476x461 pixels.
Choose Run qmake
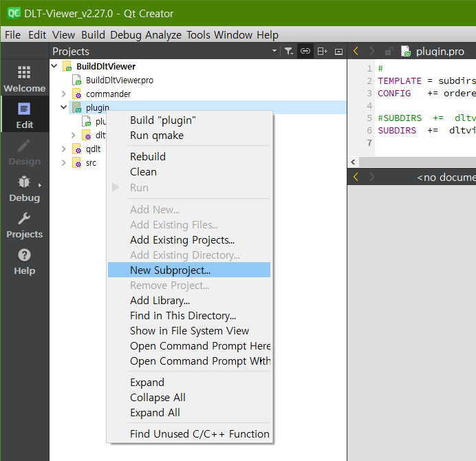click(189, 136)
